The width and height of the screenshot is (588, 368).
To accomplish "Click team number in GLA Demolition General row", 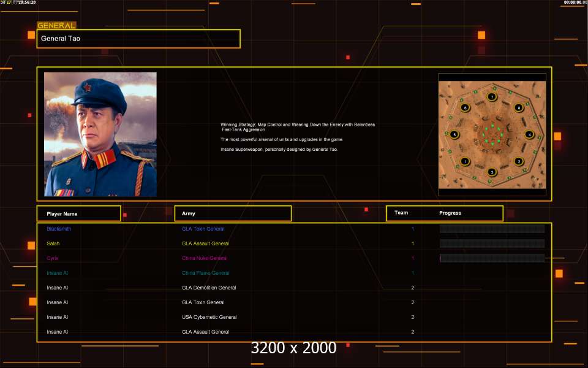I will coord(412,288).
